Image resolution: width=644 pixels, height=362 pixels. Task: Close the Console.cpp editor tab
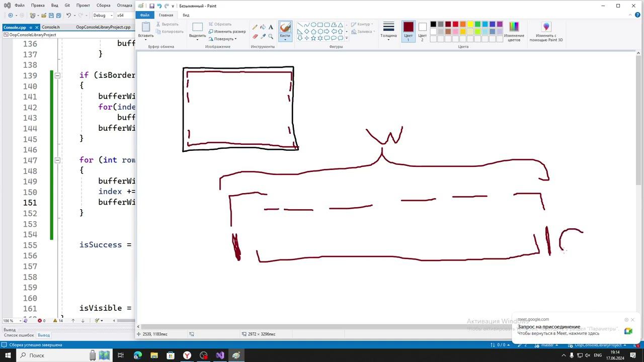coord(37,27)
